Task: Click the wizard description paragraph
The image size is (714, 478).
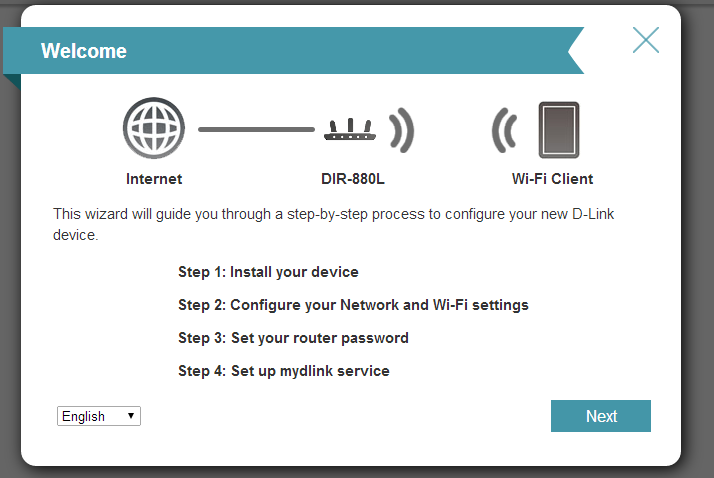Action: click(x=333, y=224)
